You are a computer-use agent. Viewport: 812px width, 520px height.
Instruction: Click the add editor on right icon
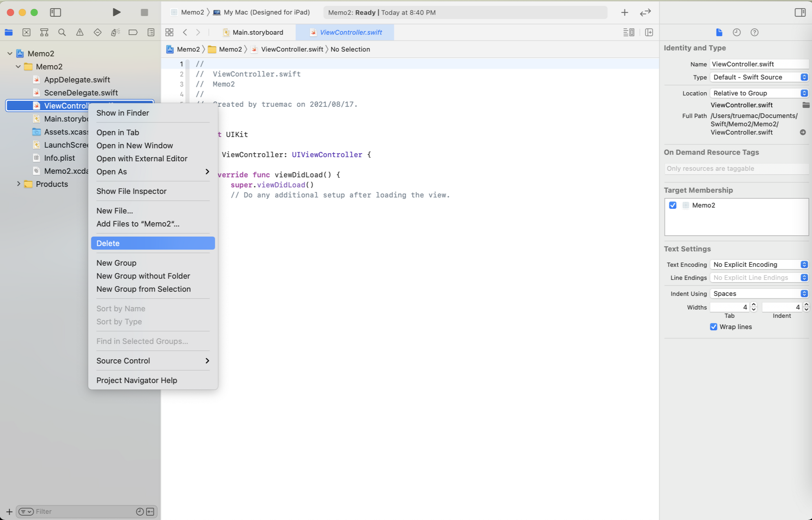pos(649,32)
